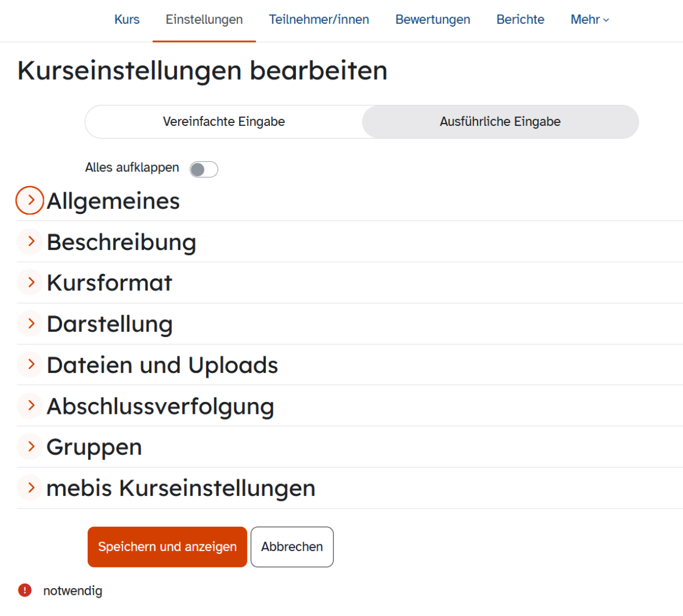
Task: Expand the Beschreibung section chevron
Action: [30, 242]
